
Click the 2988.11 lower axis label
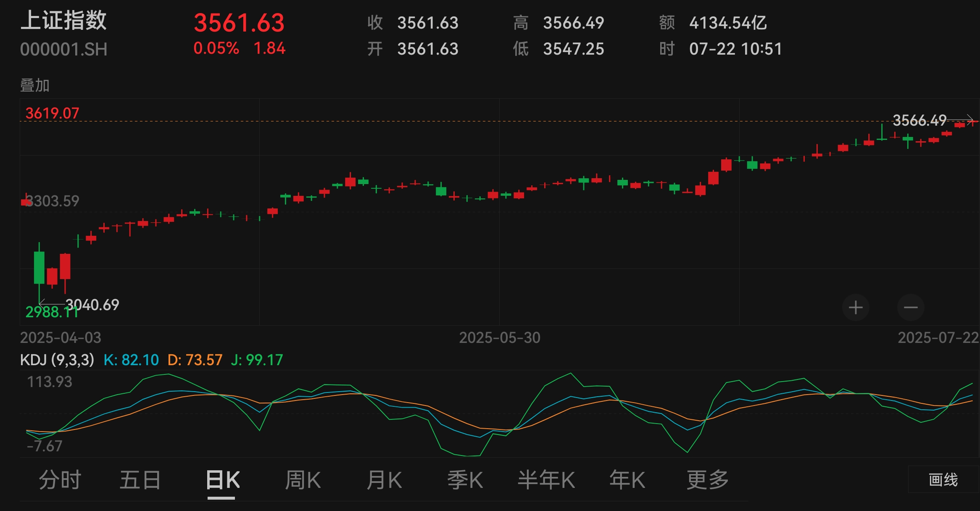coord(52,312)
